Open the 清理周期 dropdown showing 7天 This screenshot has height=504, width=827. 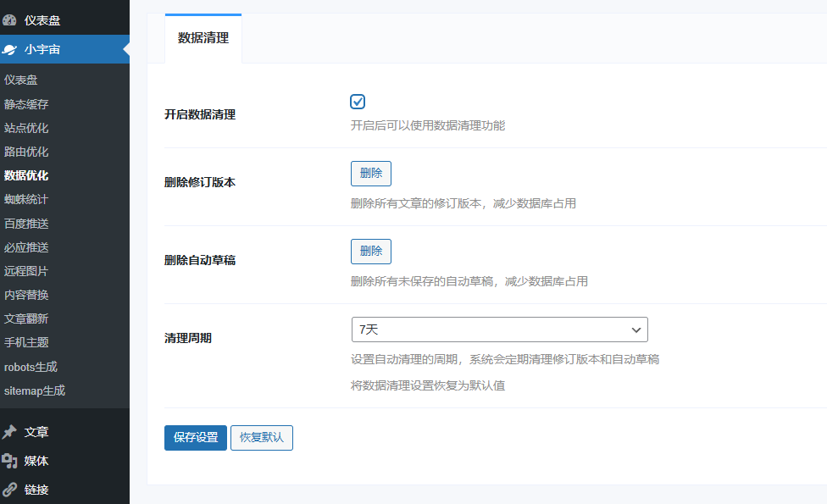coord(499,330)
